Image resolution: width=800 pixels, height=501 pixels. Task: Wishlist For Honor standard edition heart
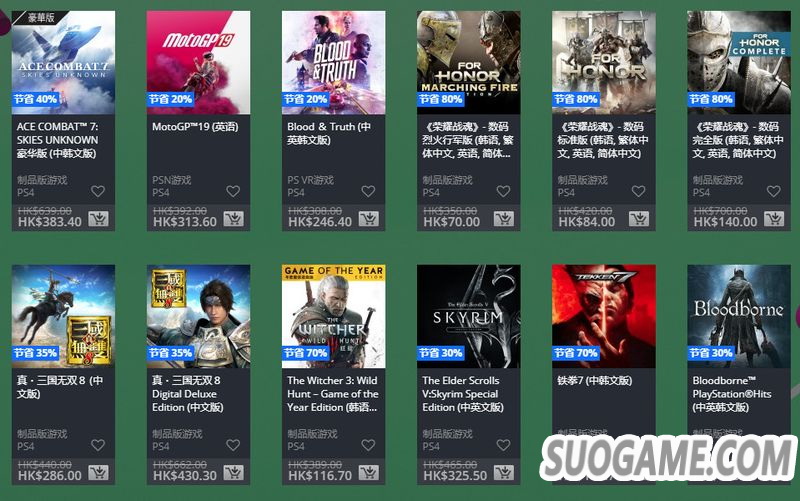click(x=638, y=191)
